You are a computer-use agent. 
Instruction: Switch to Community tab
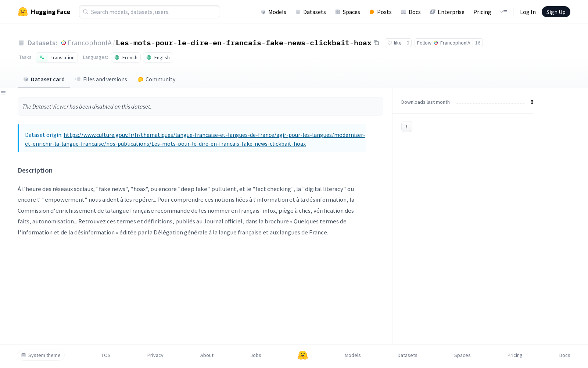pos(157,79)
